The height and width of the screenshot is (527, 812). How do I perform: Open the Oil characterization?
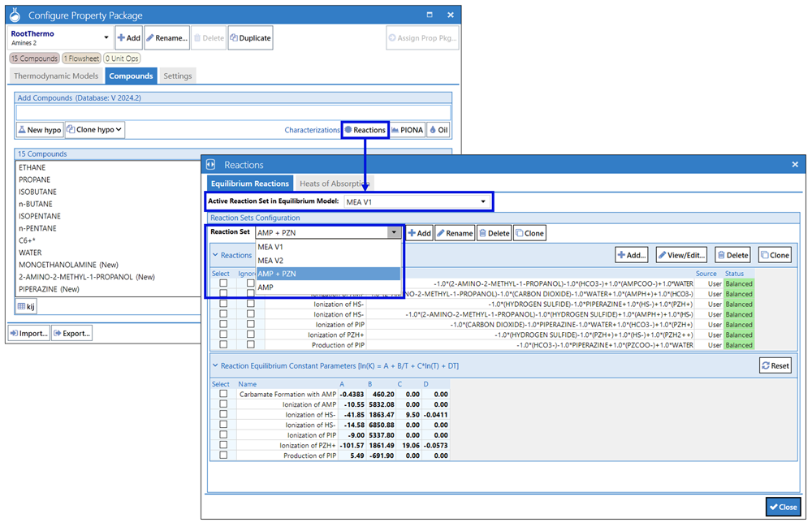click(x=438, y=130)
